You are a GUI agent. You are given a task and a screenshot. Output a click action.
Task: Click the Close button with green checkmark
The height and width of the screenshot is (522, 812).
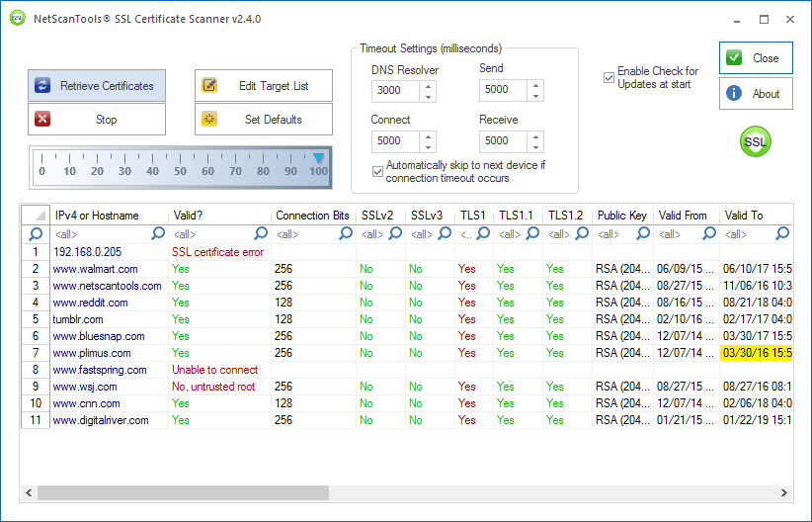pyautogui.click(x=756, y=58)
